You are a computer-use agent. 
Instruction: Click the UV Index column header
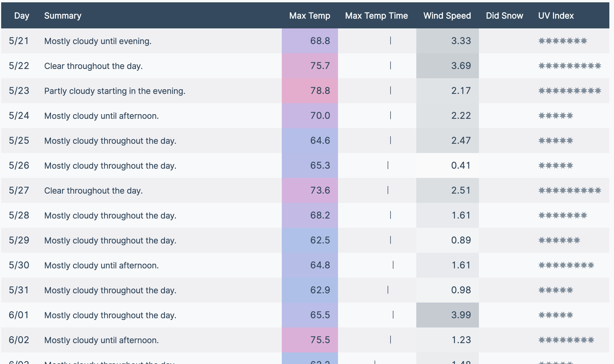coord(556,16)
